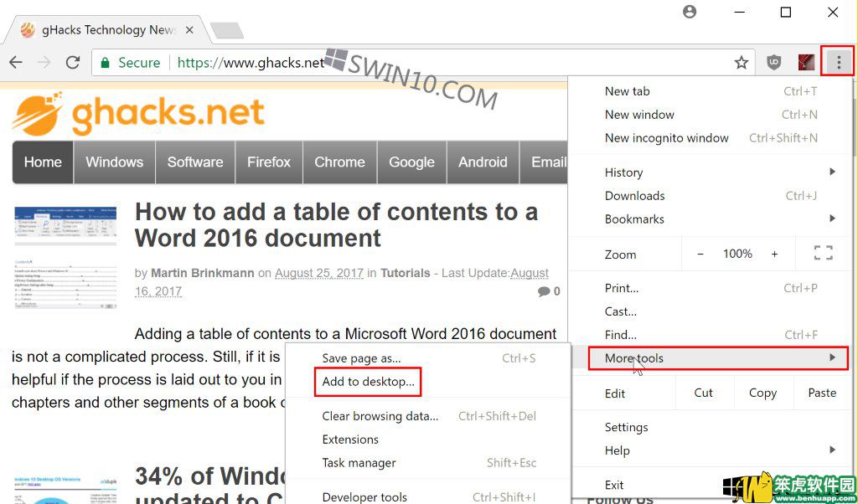The image size is (858, 504).
Task: Go to the Home navigation tab
Action: coord(43,162)
